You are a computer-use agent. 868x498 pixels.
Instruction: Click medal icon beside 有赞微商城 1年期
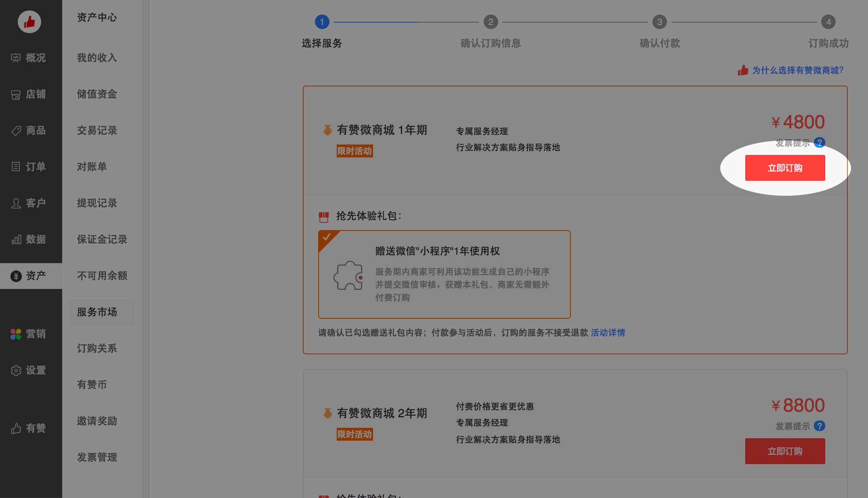(327, 130)
